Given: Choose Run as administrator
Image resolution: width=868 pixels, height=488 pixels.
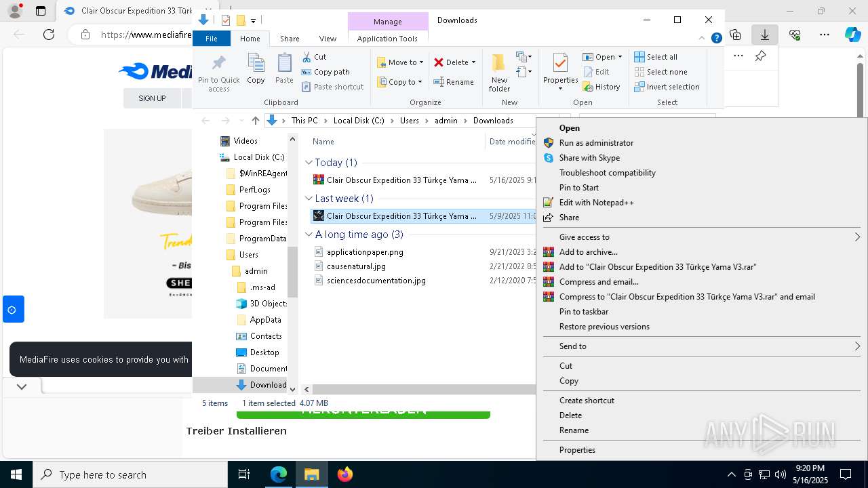Looking at the screenshot, I should pyautogui.click(x=702, y=143).
